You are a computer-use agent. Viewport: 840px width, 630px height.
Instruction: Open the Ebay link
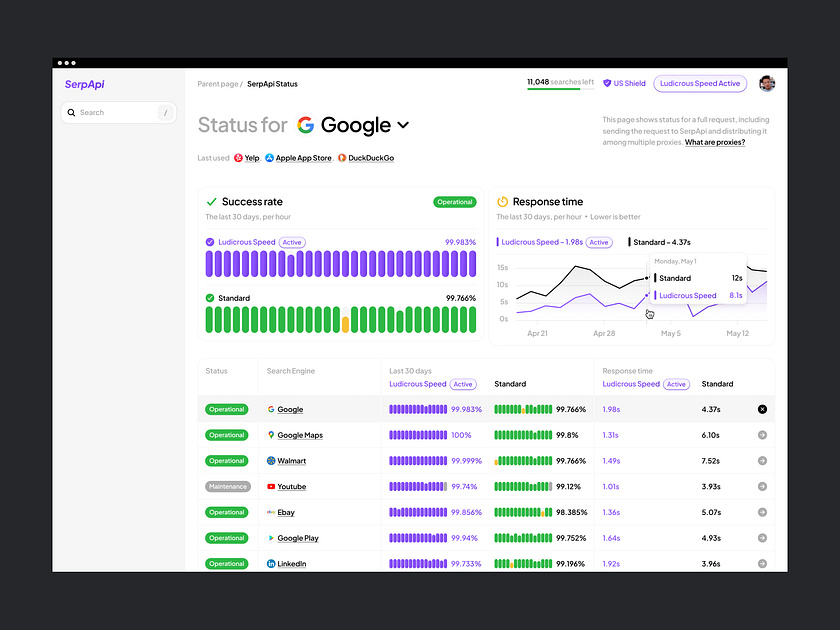pos(286,512)
